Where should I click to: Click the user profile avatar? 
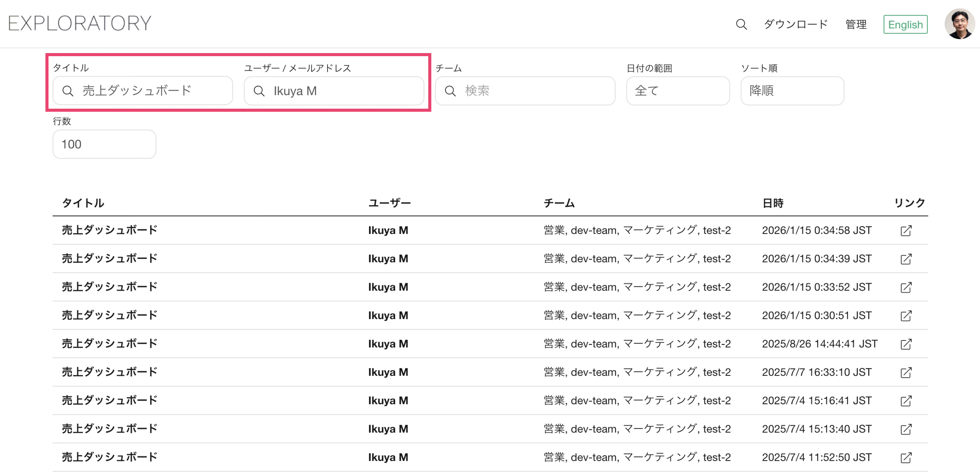(x=960, y=24)
